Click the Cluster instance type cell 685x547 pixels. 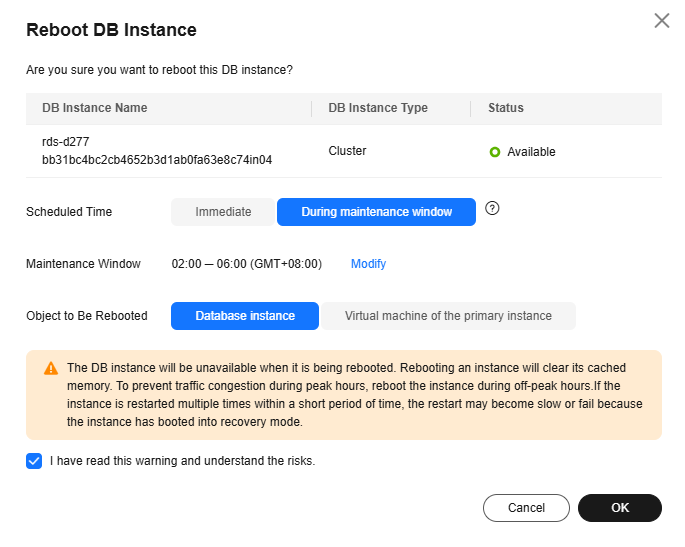[347, 151]
